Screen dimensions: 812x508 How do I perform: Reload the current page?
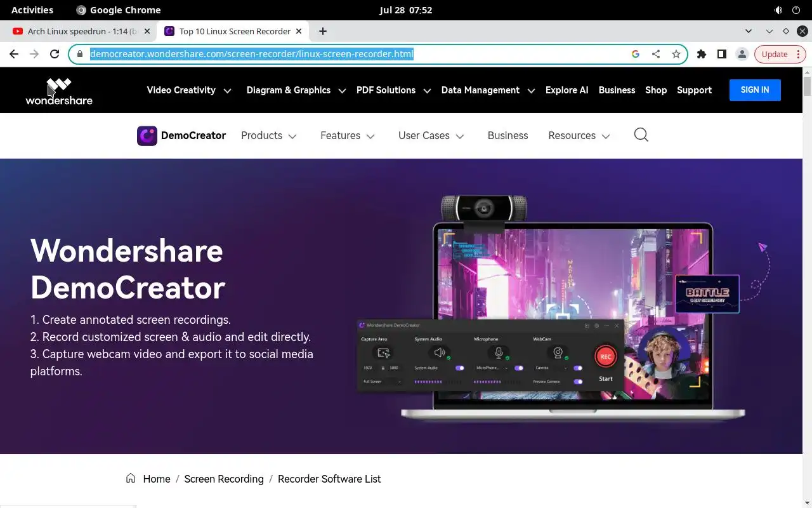pos(55,54)
